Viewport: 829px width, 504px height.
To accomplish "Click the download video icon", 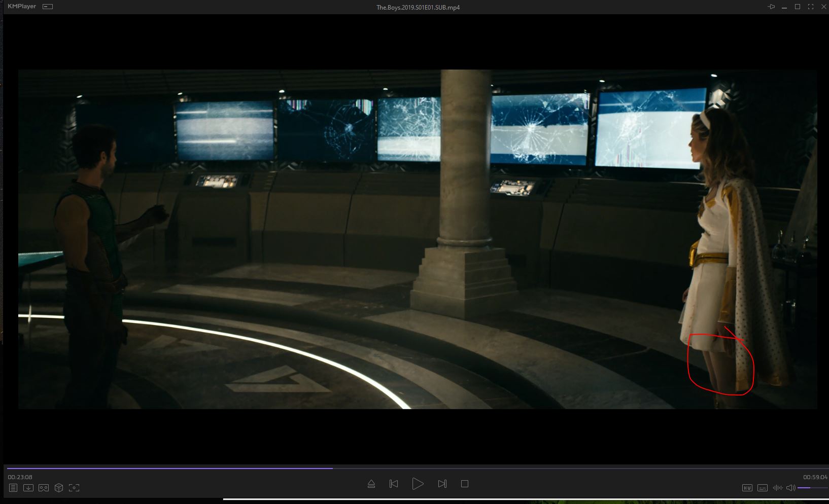I will pos(28,488).
